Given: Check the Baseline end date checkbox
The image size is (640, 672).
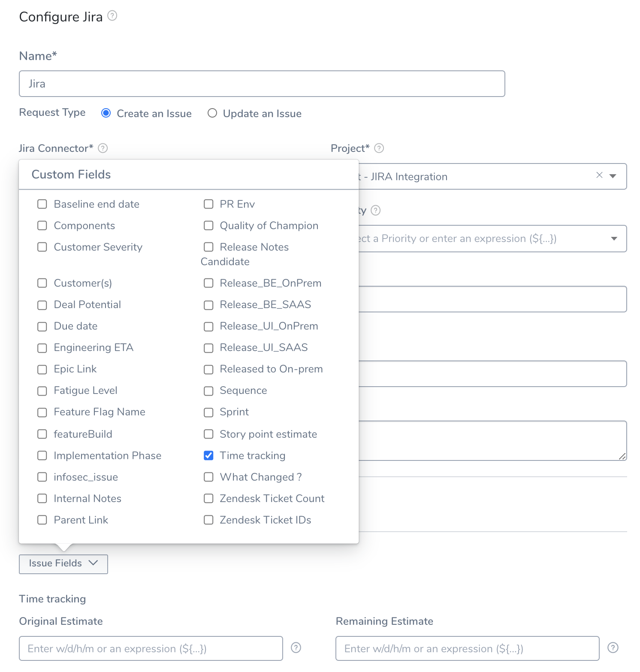Looking at the screenshot, I should [x=42, y=204].
